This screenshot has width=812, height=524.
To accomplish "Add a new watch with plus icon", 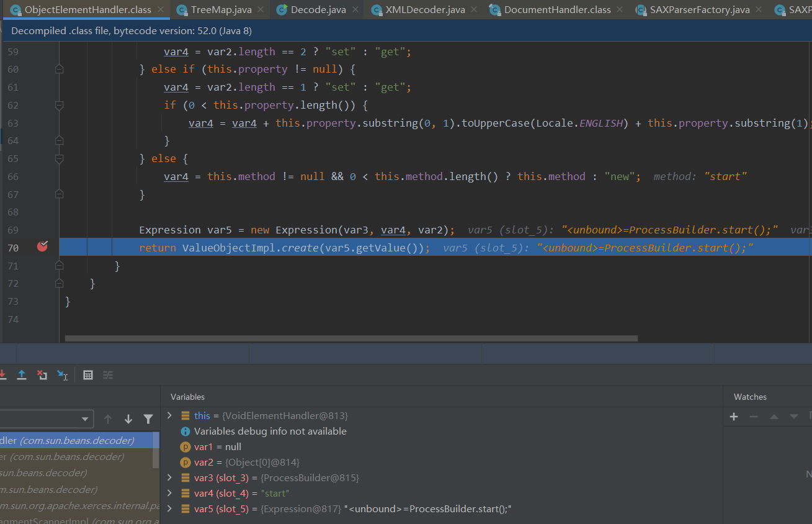I will (x=734, y=417).
